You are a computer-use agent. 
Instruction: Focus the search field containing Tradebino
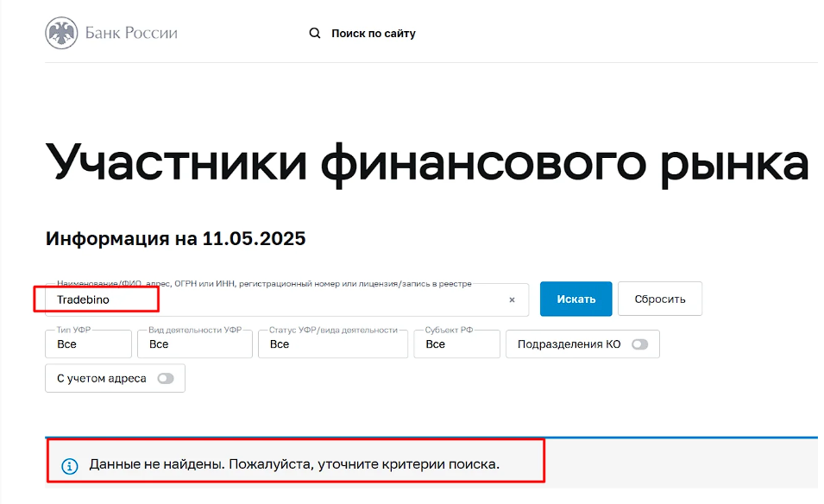[287, 299]
